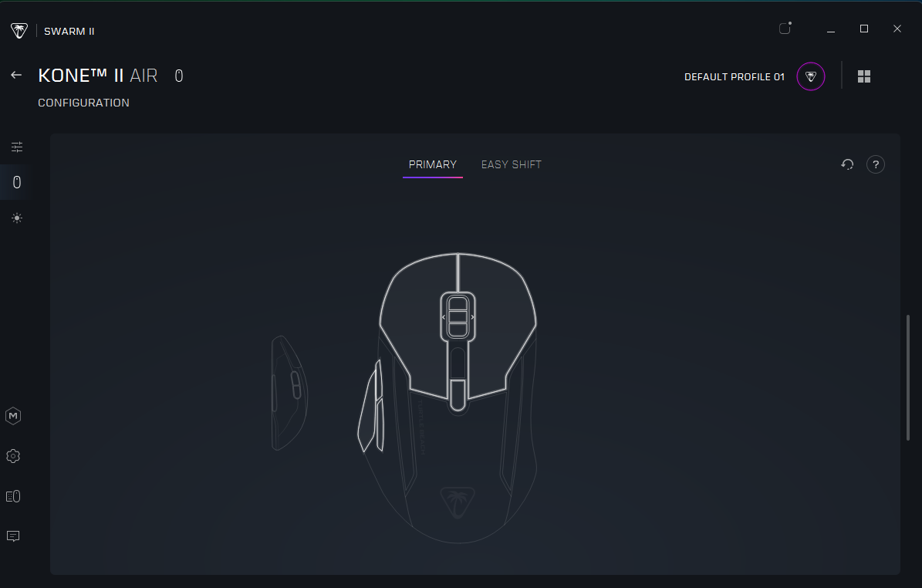Click the device info icon in lower sidebar
The height and width of the screenshot is (588, 922).
click(13, 496)
